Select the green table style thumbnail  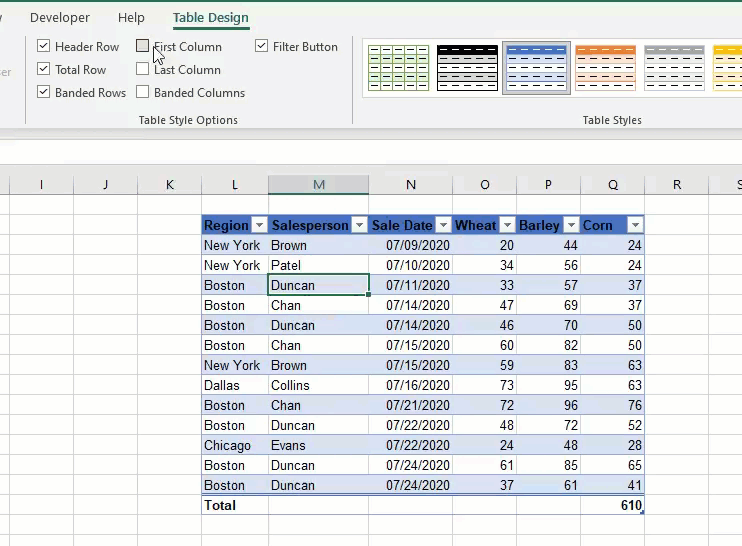(x=398, y=68)
